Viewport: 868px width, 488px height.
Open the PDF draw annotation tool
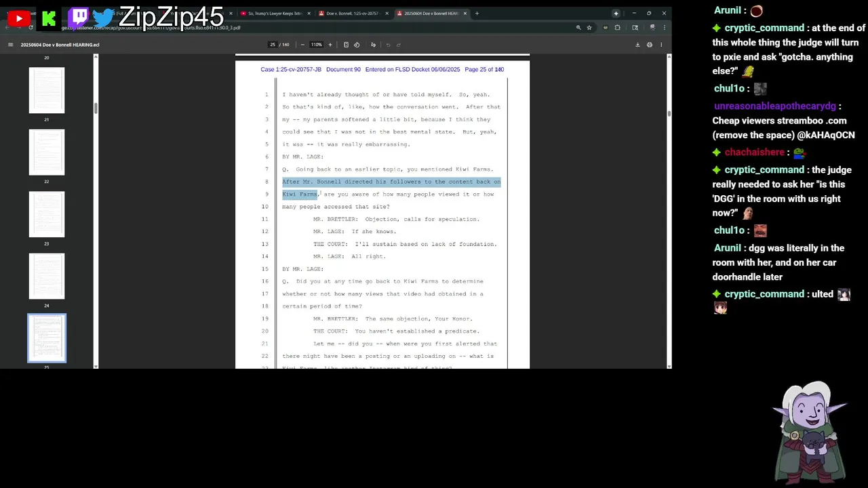373,45
